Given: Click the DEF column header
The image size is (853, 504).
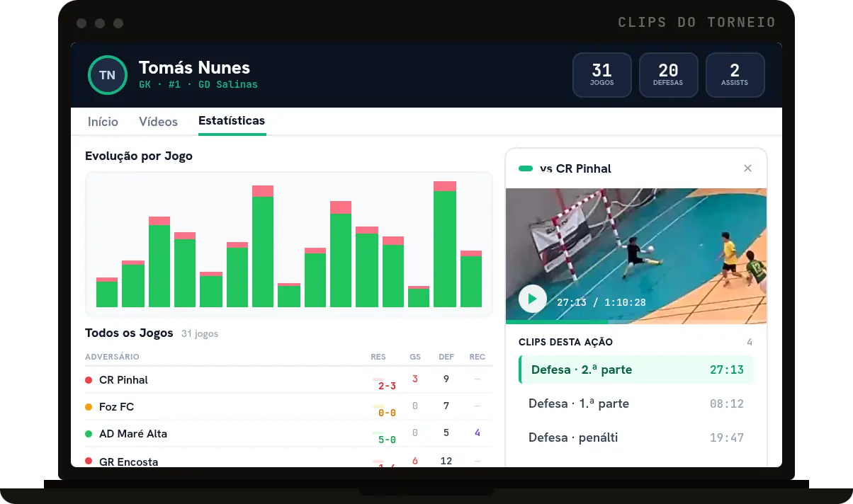Looking at the screenshot, I should pyautogui.click(x=446, y=357).
